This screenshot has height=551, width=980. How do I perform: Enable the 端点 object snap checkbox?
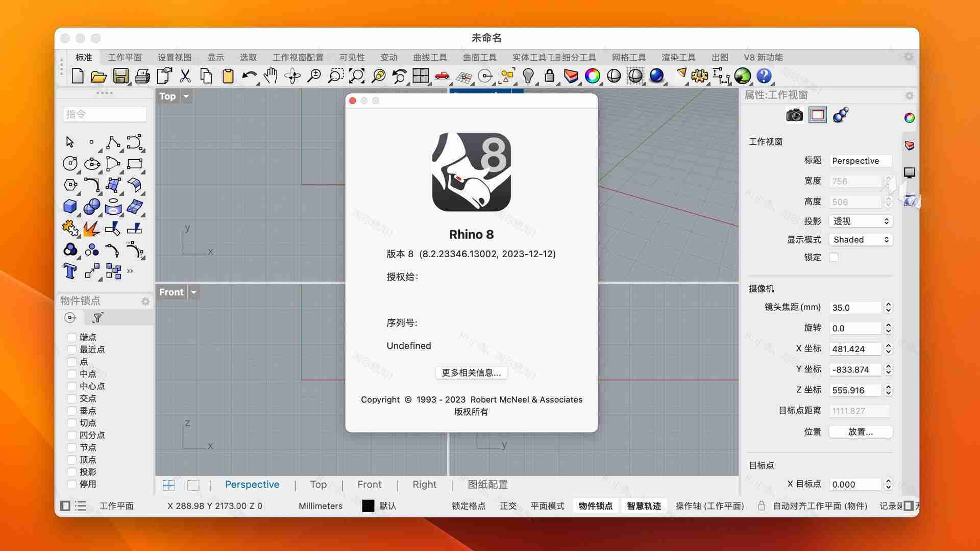pyautogui.click(x=72, y=337)
